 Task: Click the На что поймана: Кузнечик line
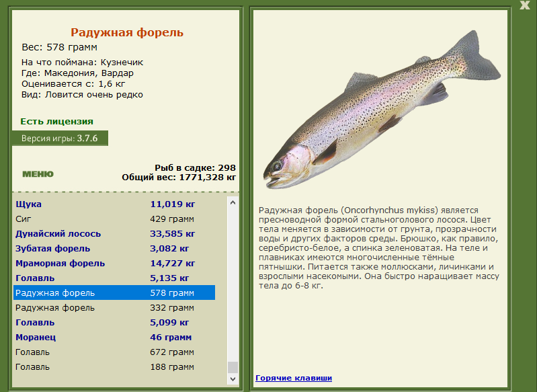(83, 63)
